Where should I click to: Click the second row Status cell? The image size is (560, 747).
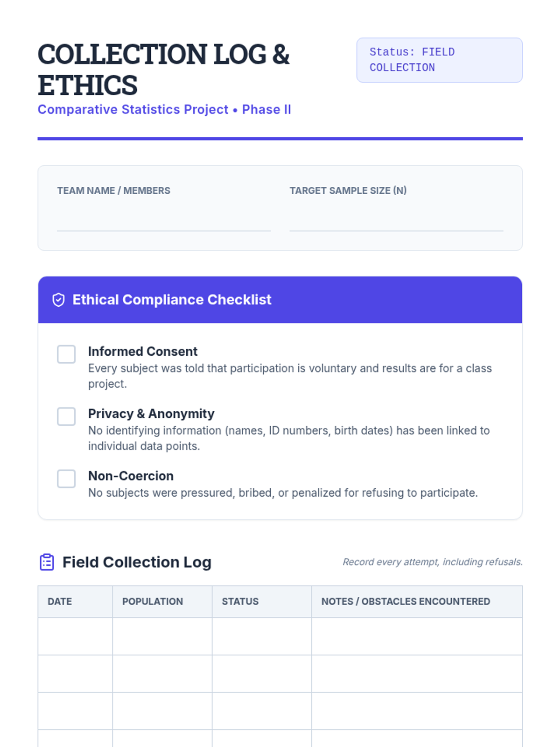[x=262, y=674]
